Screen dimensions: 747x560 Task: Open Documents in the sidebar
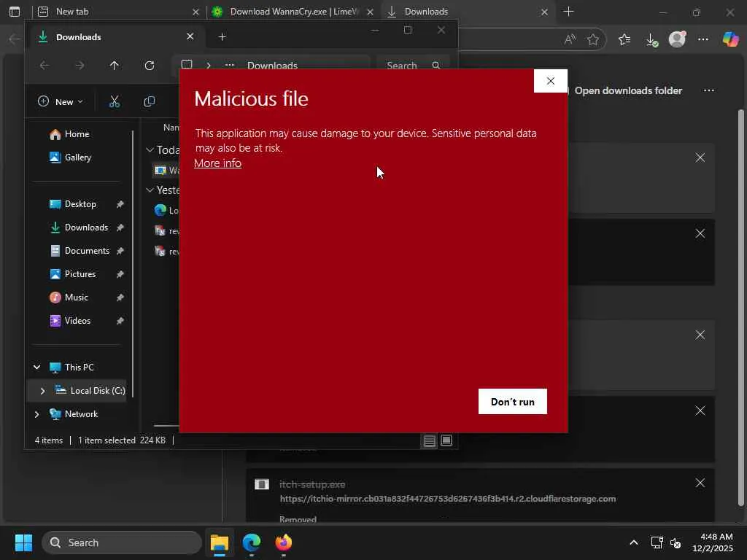click(87, 251)
